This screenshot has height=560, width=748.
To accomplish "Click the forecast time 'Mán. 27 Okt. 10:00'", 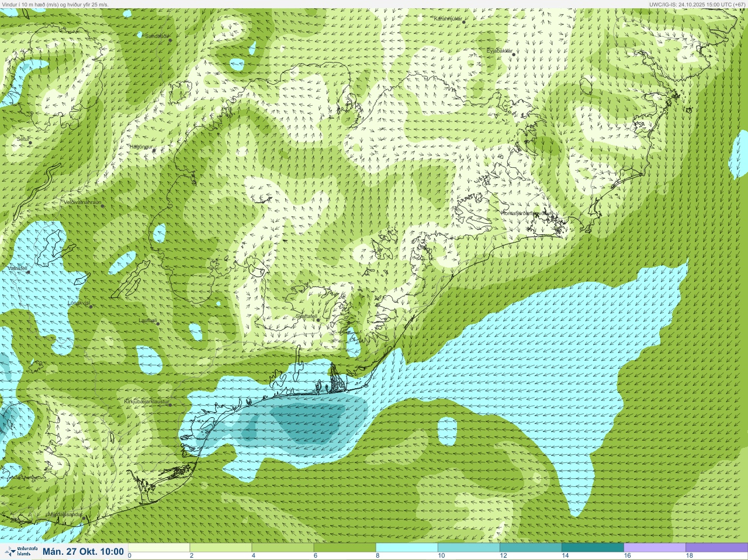I will point(83,551).
